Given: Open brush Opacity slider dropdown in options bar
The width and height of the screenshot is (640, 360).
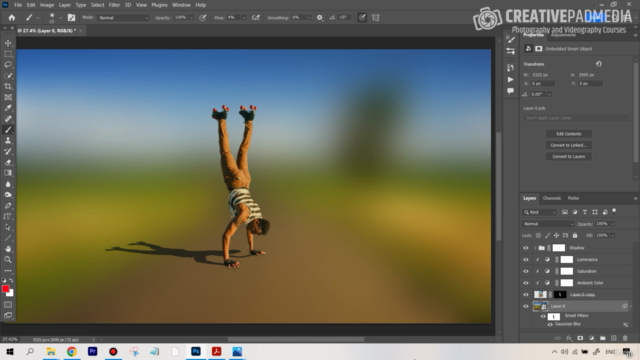Looking at the screenshot, I should click(191, 18).
